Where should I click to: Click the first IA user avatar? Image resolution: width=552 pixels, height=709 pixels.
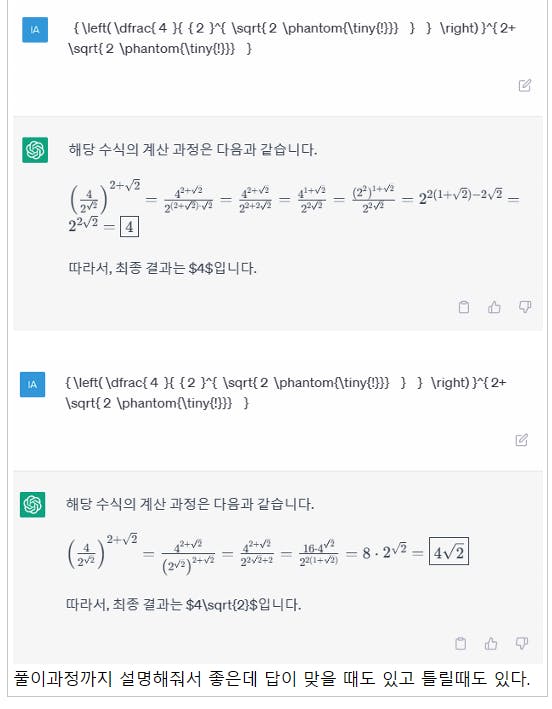tap(35, 30)
